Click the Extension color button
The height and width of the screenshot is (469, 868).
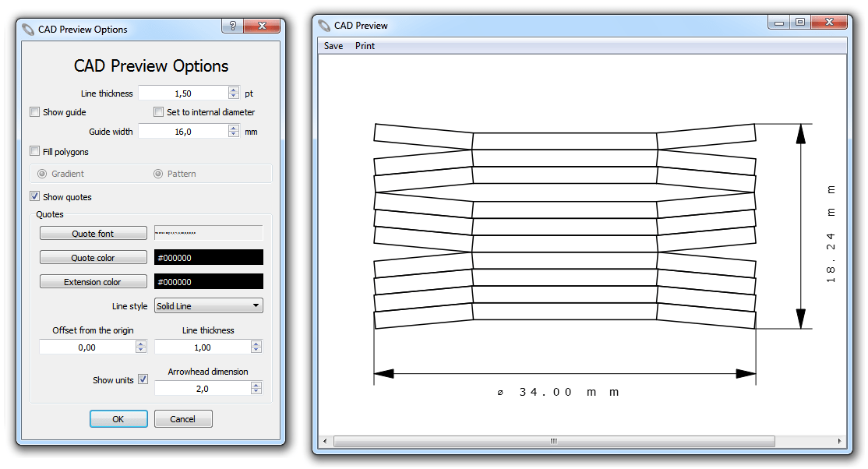tap(93, 280)
